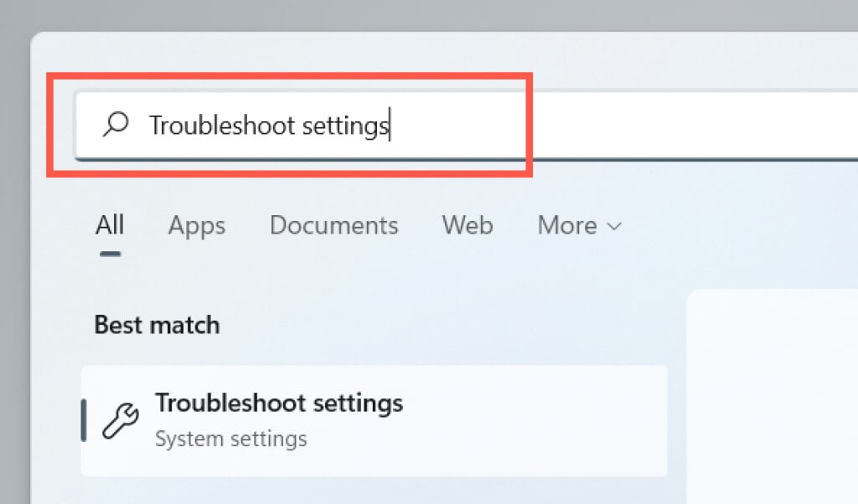Screen dimensions: 858x504
Task: Open the Troubleshoot settings best match title
Action: (x=279, y=403)
